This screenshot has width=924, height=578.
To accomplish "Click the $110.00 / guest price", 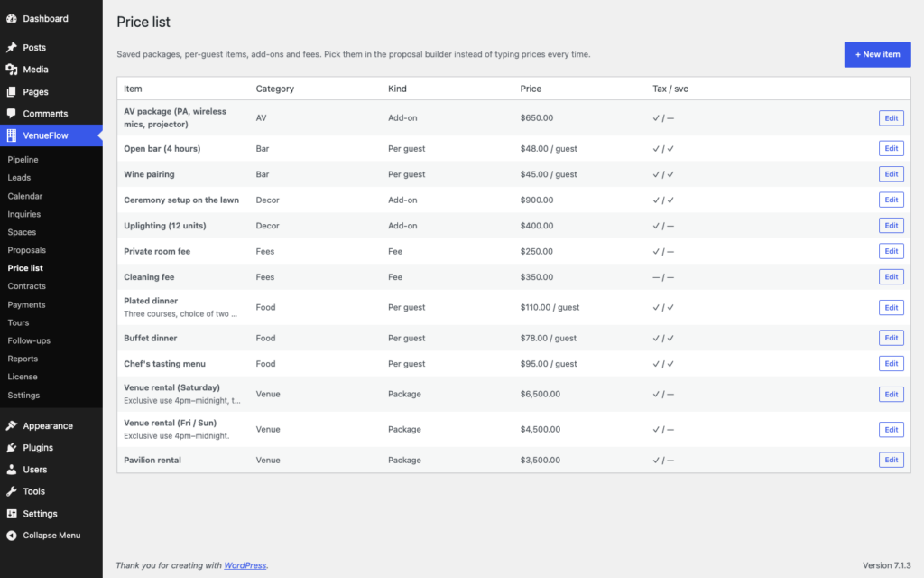I will coord(550,307).
